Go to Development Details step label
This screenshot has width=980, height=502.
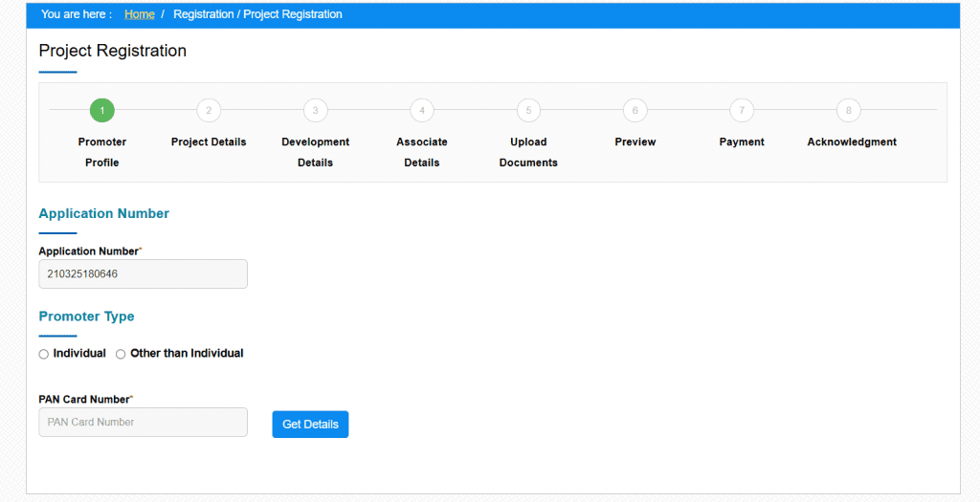pos(315,152)
